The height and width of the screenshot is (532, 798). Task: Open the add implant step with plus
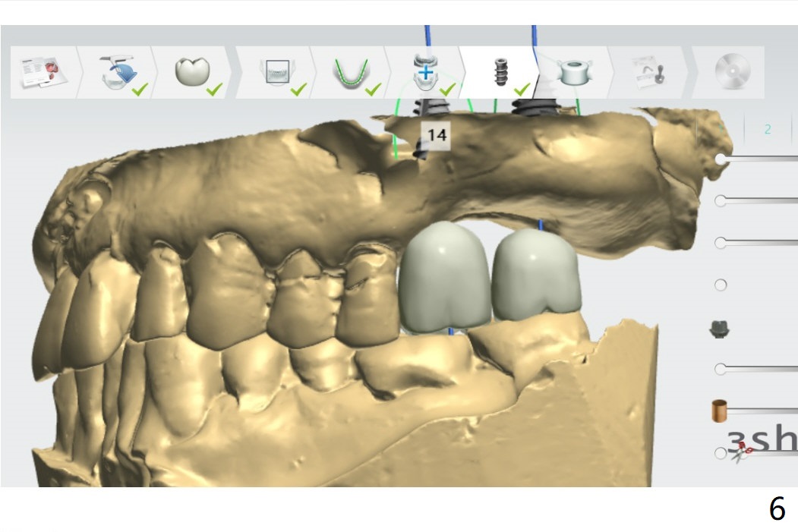pos(425,72)
